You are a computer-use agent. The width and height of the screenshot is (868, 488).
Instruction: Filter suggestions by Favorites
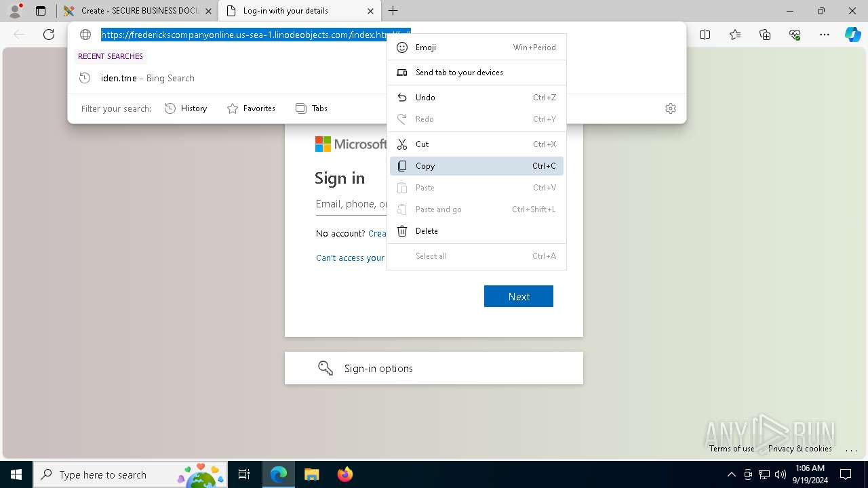(x=251, y=108)
